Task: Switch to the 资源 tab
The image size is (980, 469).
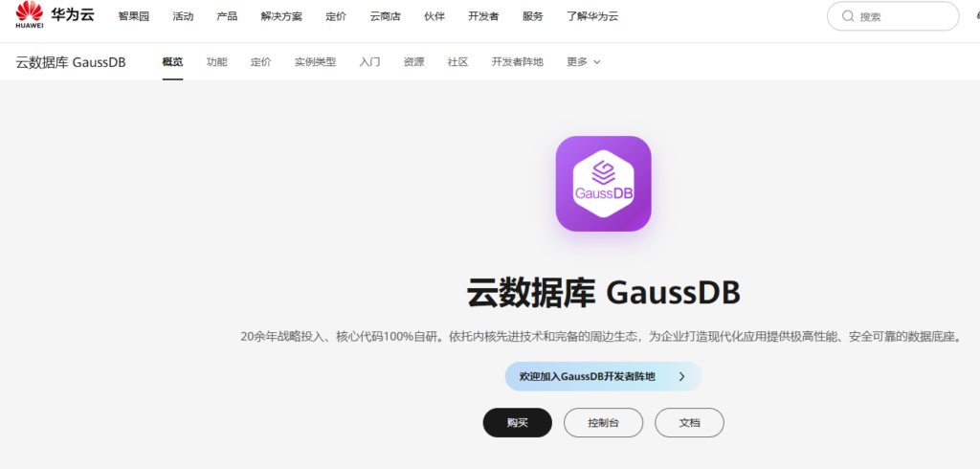Action: click(413, 62)
